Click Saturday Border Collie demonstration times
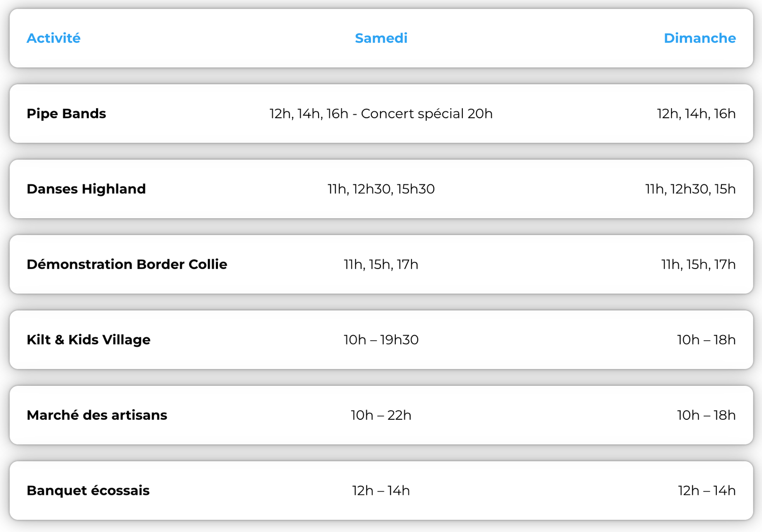 pyautogui.click(x=381, y=264)
